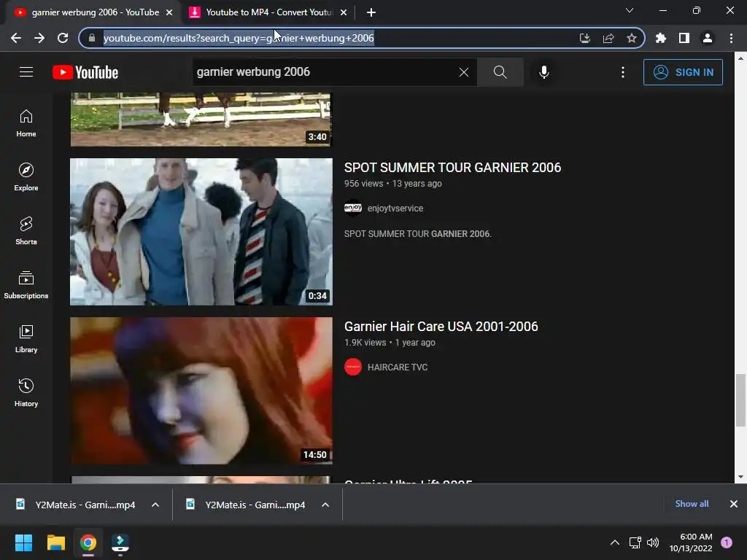Open a new browser tab
Image resolution: width=747 pixels, height=560 pixels.
point(371,13)
